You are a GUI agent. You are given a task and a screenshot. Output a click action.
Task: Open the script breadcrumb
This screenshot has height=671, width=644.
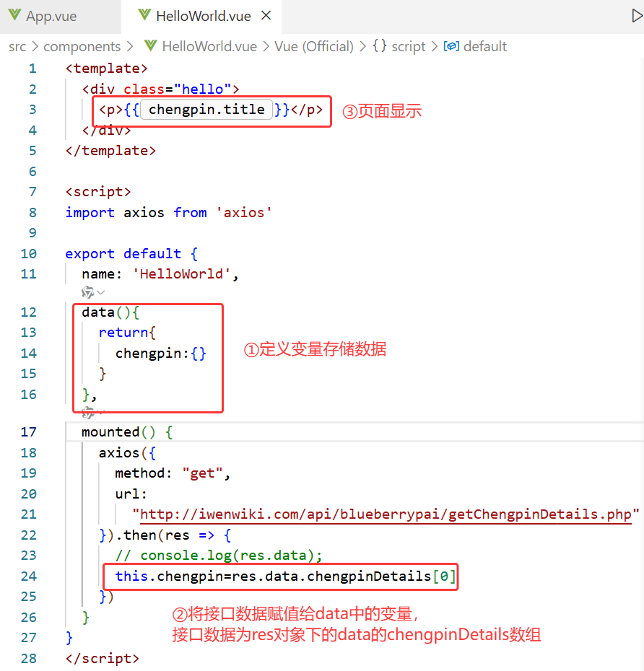409,46
